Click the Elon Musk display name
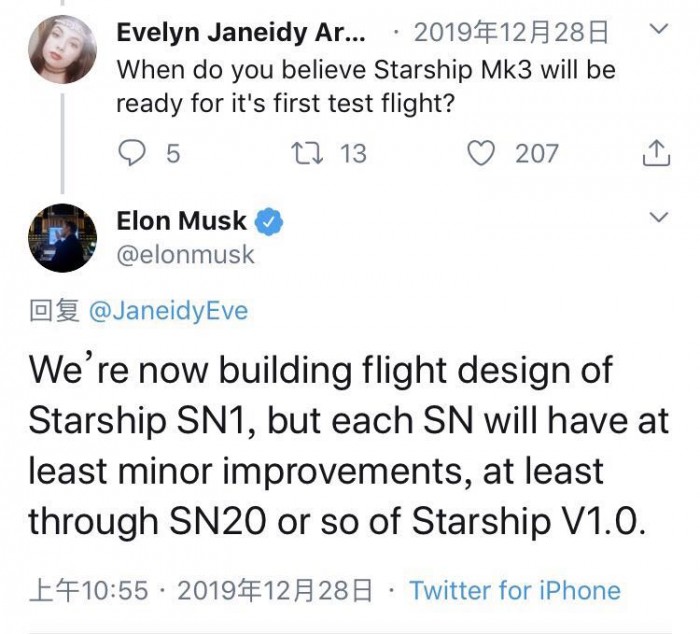 click(181, 222)
